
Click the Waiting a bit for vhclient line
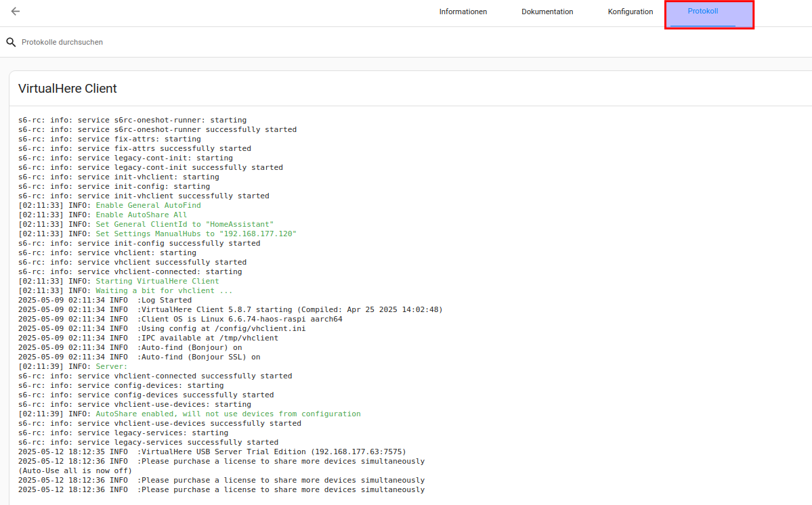click(164, 290)
